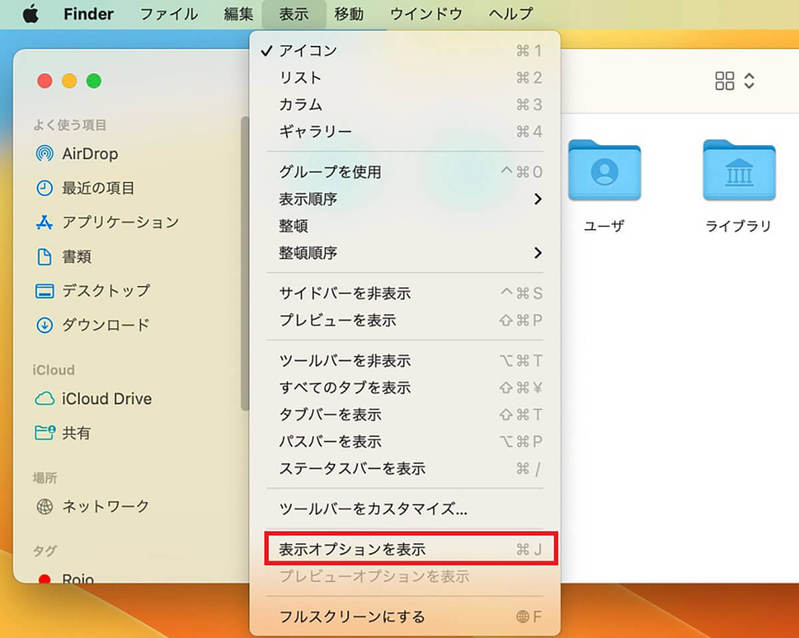This screenshot has width=799, height=638.
Task: Click the アプリケーション sidebar icon
Action: (44, 222)
